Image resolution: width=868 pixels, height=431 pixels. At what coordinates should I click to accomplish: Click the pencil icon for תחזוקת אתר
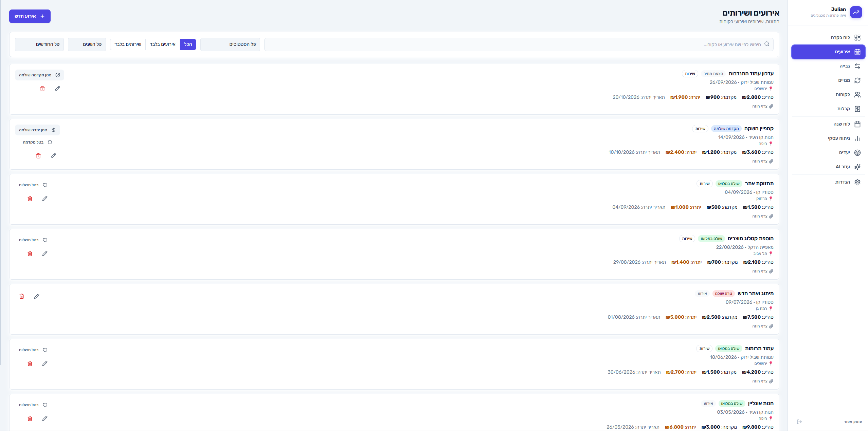[x=45, y=199]
